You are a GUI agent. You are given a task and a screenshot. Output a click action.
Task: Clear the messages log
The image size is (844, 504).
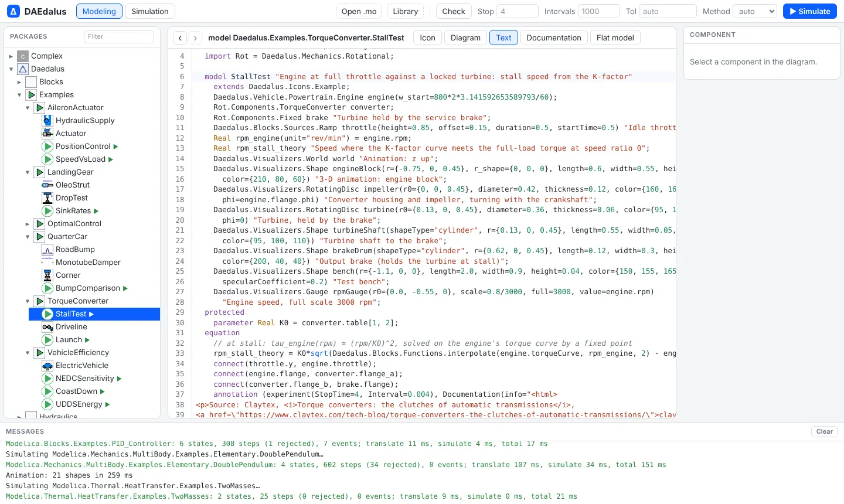[825, 431]
